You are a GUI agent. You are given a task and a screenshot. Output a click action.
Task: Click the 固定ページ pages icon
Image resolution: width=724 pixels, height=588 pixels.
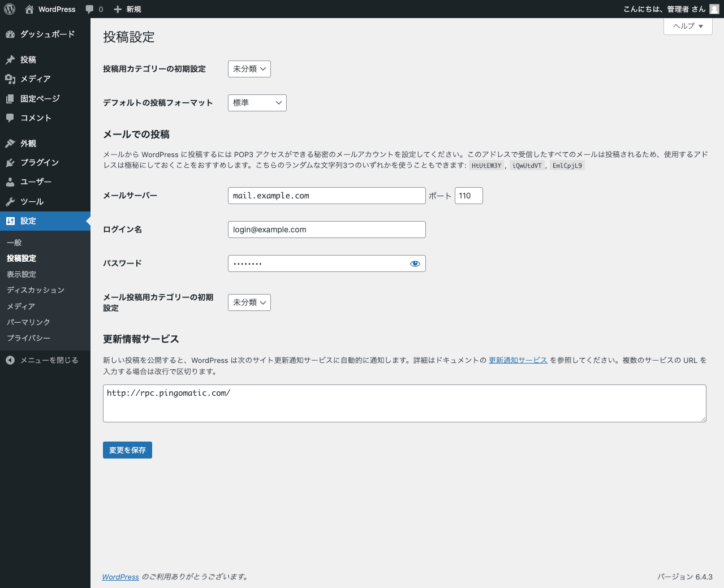click(x=10, y=99)
